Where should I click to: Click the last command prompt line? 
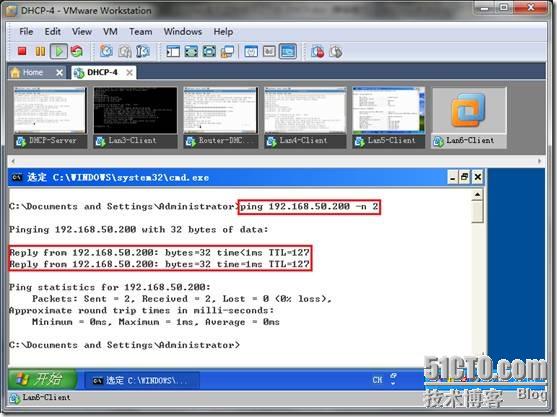(125, 345)
